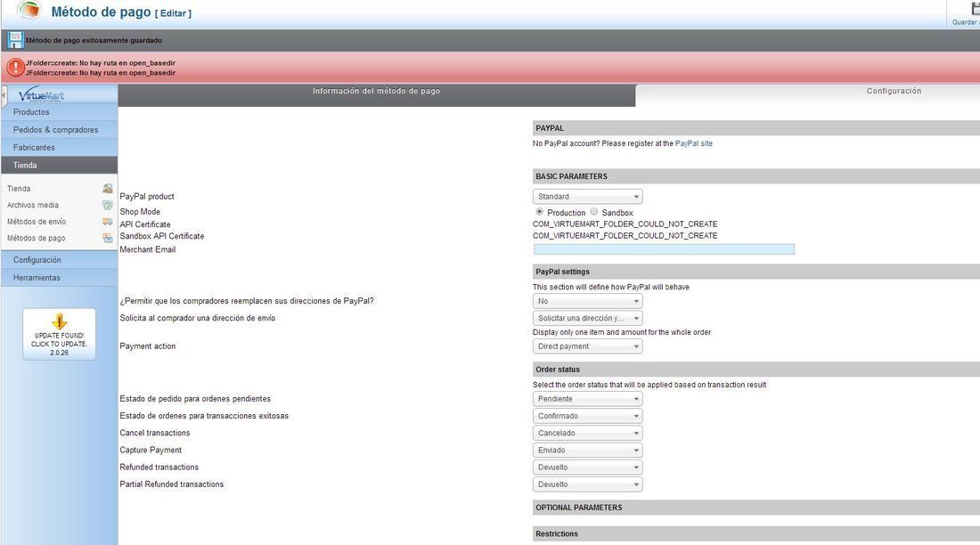Click the Método de pago header icon

pos(29,10)
